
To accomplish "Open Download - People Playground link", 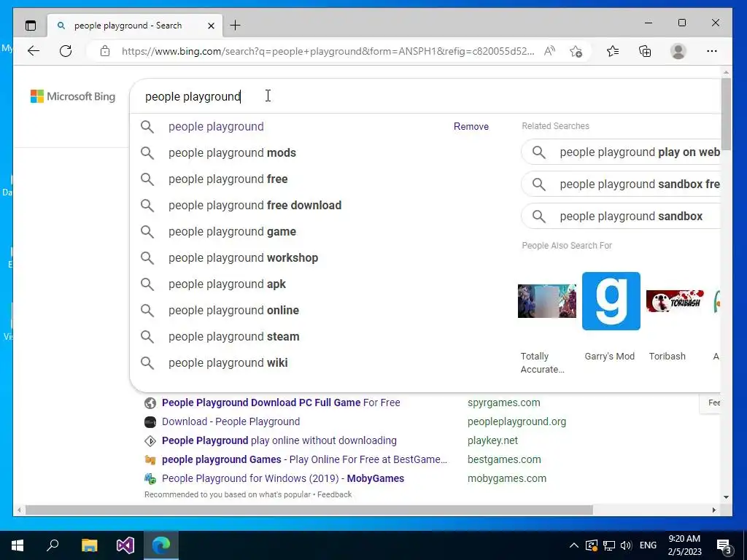I will (231, 421).
